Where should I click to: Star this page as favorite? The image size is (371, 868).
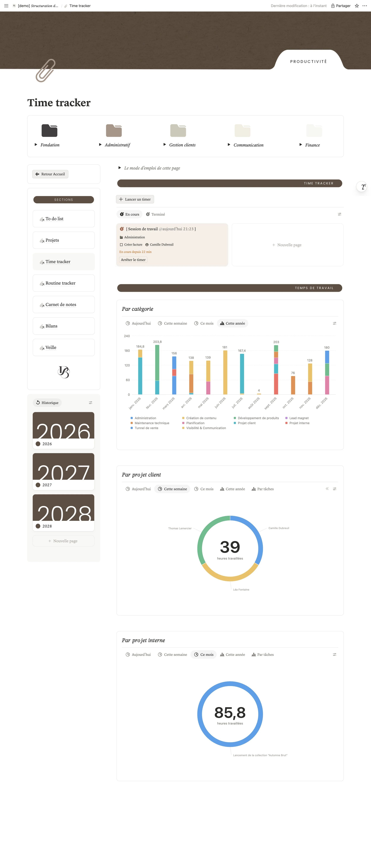pos(357,6)
